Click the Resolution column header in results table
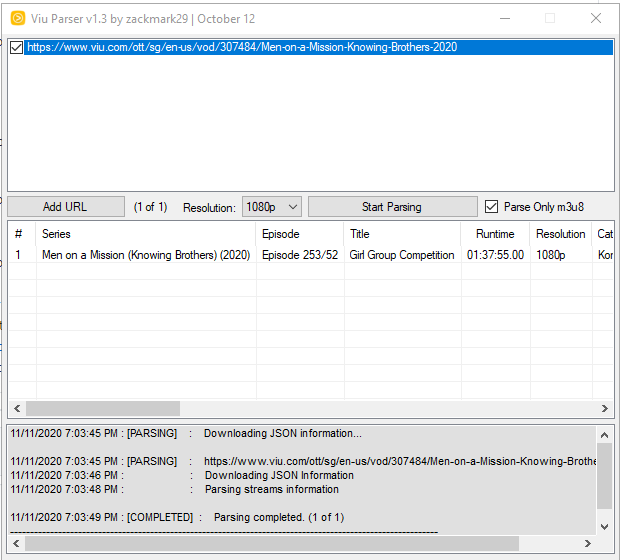624x560 pixels. pos(561,234)
